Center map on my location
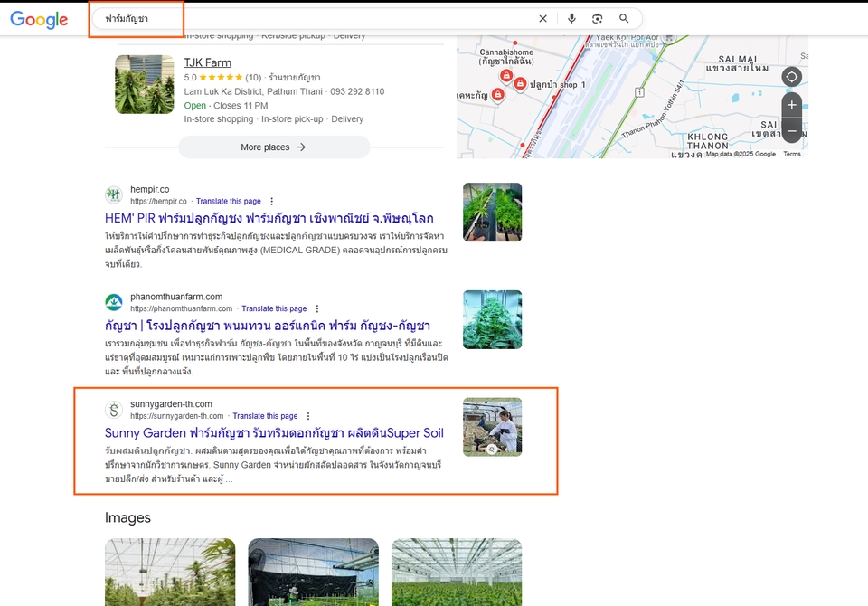The height and width of the screenshot is (606, 868). coord(791,77)
